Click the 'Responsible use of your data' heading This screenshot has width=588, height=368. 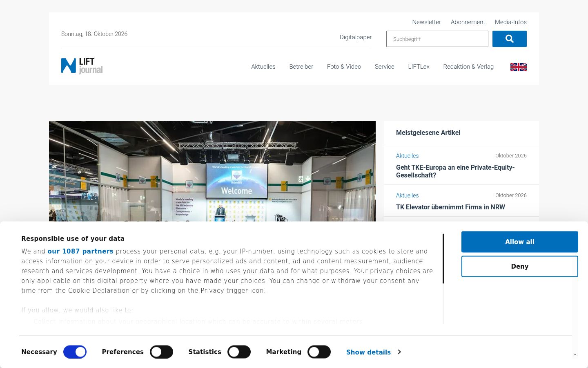coord(73,239)
